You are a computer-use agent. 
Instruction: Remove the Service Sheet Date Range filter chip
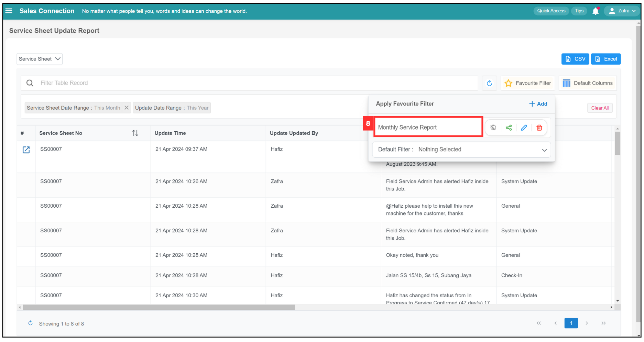click(127, 108)
